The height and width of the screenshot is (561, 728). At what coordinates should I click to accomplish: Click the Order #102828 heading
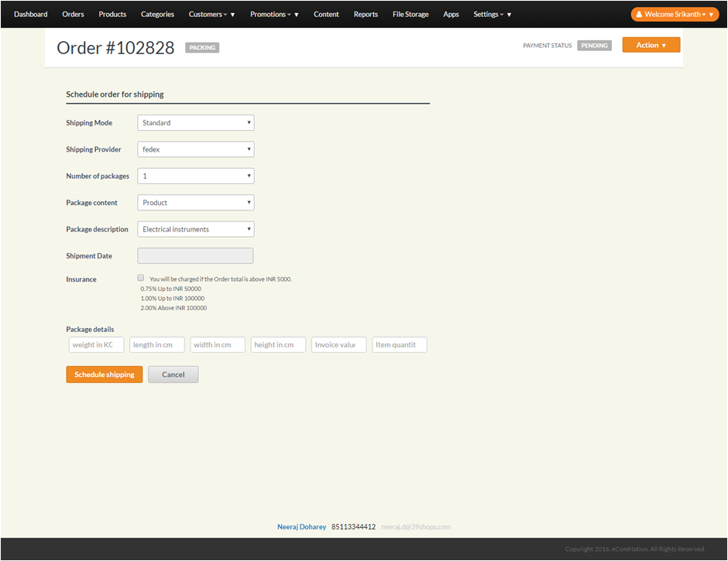[115, 48]
